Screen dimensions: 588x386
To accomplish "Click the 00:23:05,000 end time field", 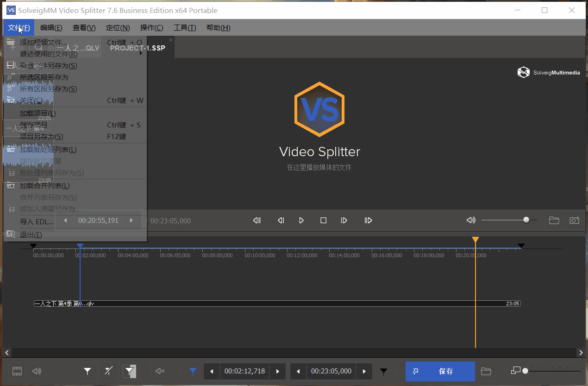I will [332, 371].
